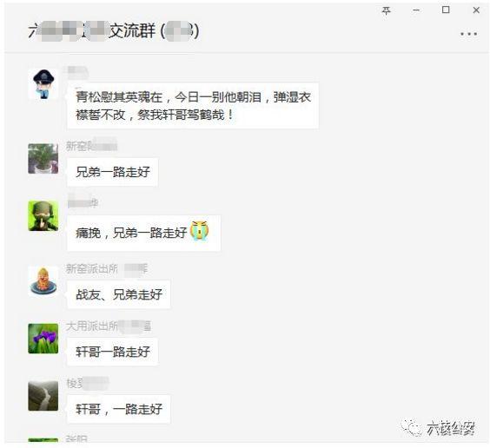Screen dimensions: 490x448
Task: Open the chat info three-dots menu
Action: [468, 33]
